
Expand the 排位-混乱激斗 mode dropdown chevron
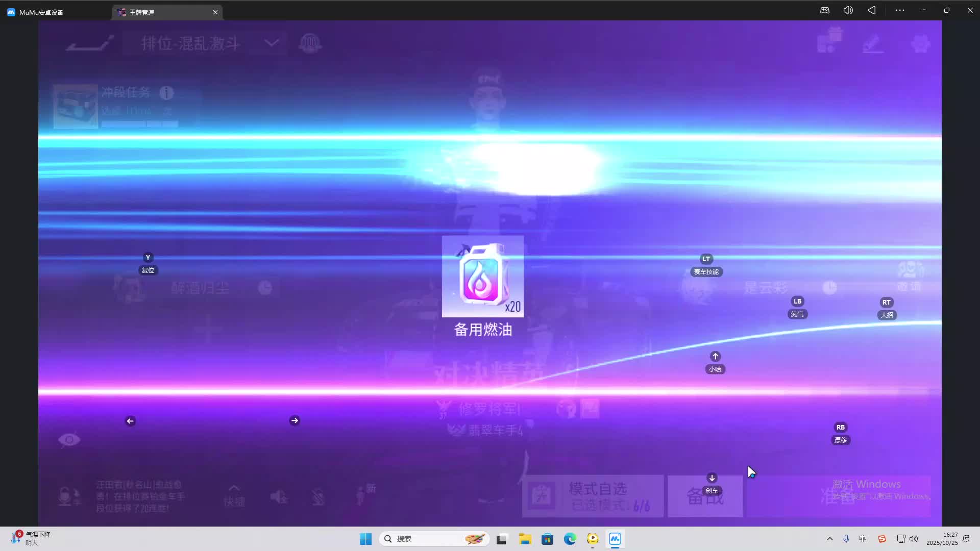[272, 43]
